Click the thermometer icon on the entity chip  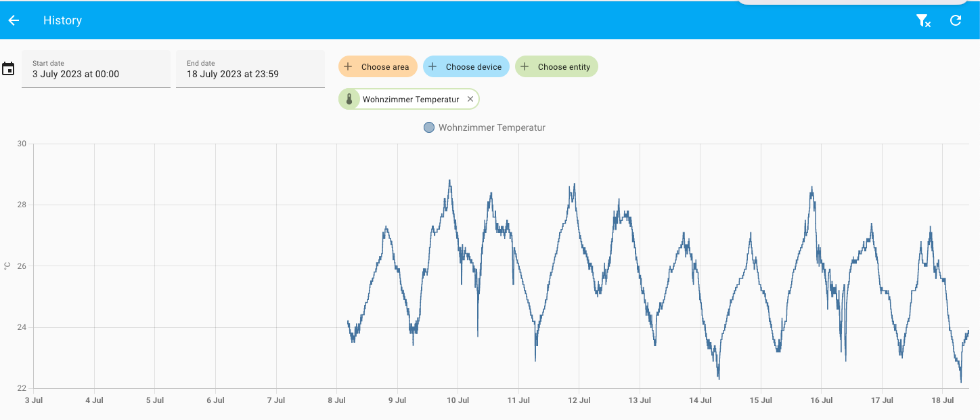click(x=349, y=100)
